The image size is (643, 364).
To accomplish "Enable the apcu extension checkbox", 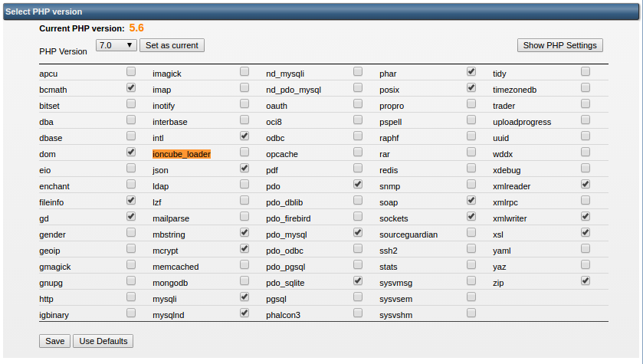I will pyautogui.click(x=131, y=72).
